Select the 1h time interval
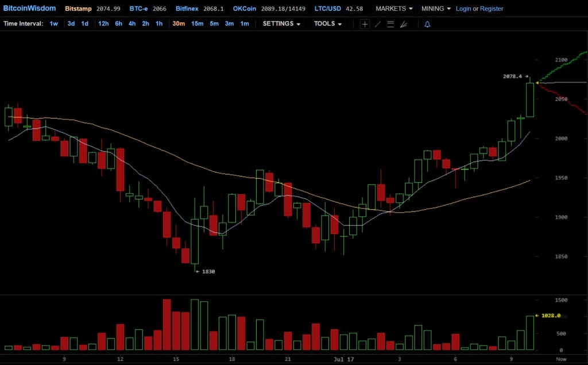Screen dimensions: 588x365 (159, 24)
